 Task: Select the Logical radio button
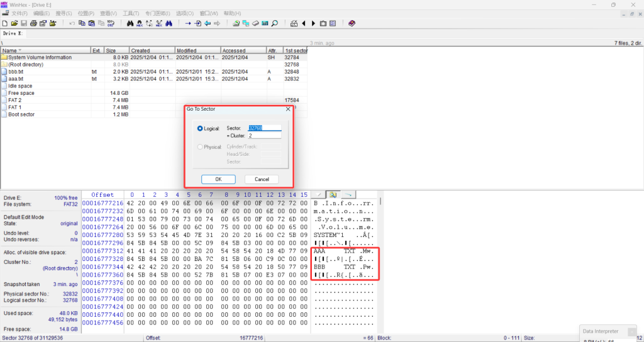pyautogui.click(x=201, y=128)
